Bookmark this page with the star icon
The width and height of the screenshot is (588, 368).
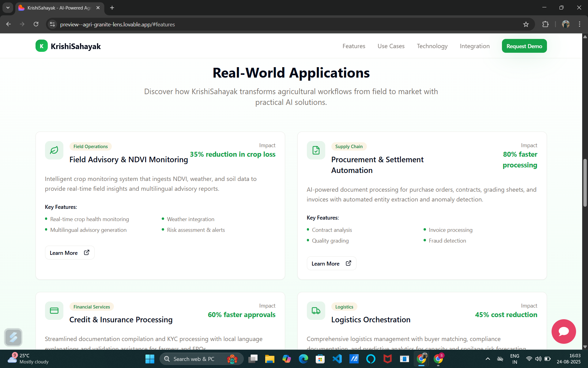[526, 24]
